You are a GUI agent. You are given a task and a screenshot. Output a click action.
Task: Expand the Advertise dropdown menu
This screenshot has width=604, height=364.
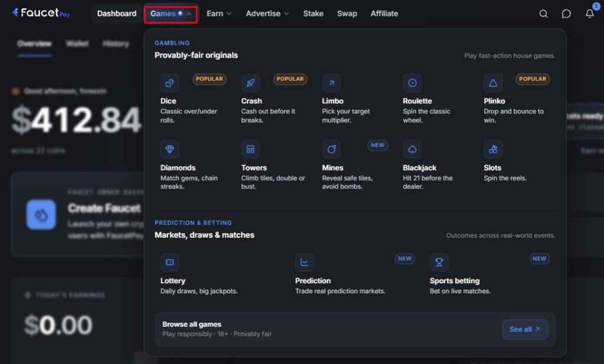[267, 14]
